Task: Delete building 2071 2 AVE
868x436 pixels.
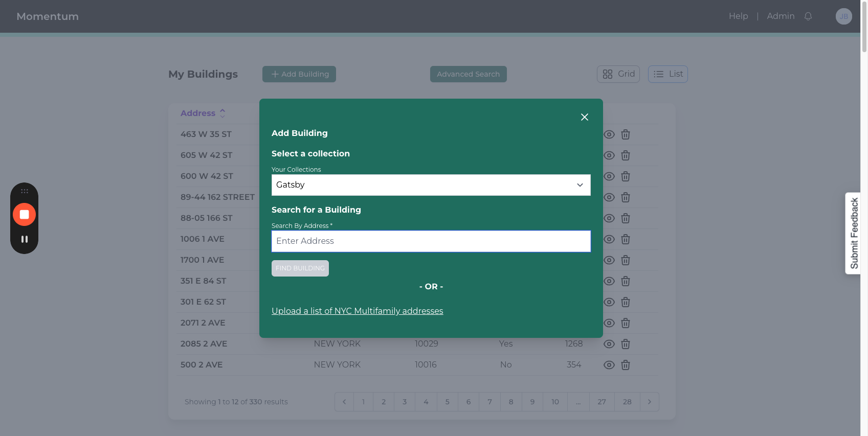Action: tap(626, 323)
